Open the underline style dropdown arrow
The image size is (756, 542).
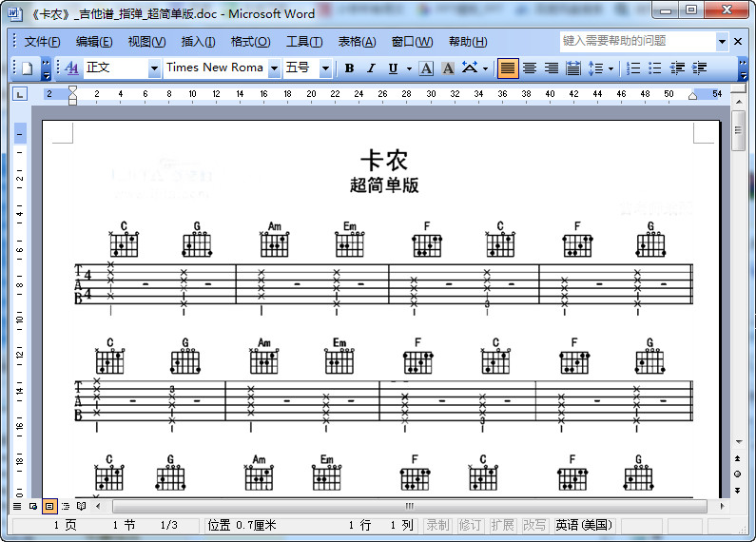pos(409,68)
